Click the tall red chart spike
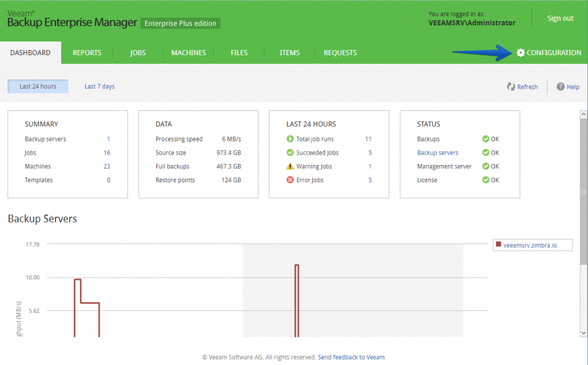 297,301
